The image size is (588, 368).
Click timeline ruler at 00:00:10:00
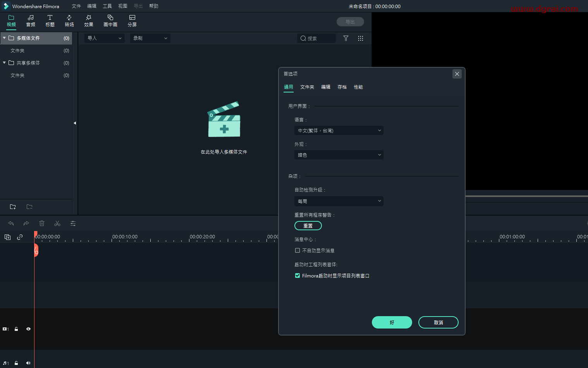(x=125, y=237)
